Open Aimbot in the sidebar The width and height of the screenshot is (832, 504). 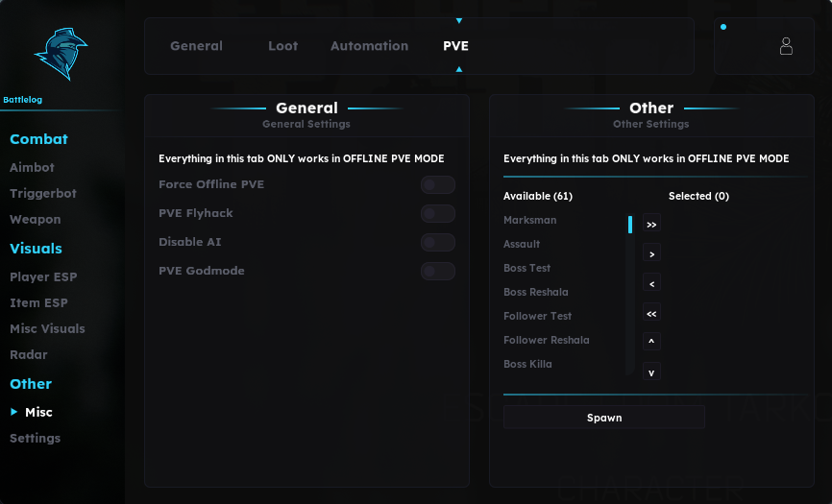pyautogui.click(x=32, y=167)
